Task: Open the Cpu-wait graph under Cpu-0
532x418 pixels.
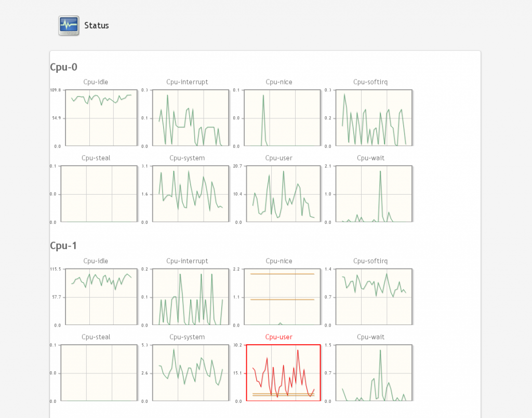Action: tap(374, 194)
